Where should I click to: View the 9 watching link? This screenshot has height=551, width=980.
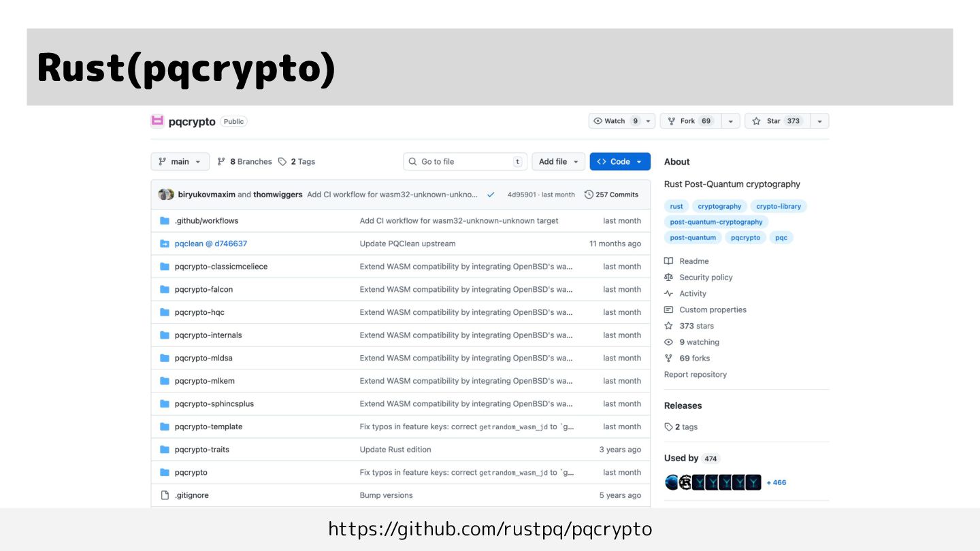691,342
